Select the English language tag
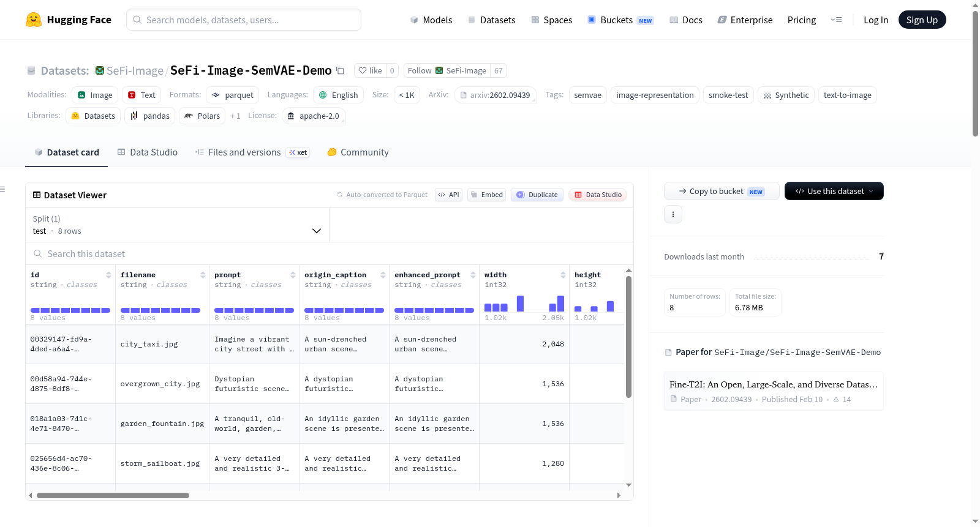Image resolution: width=980 pixels, height=527 pixels. click(x=338, y=95)
